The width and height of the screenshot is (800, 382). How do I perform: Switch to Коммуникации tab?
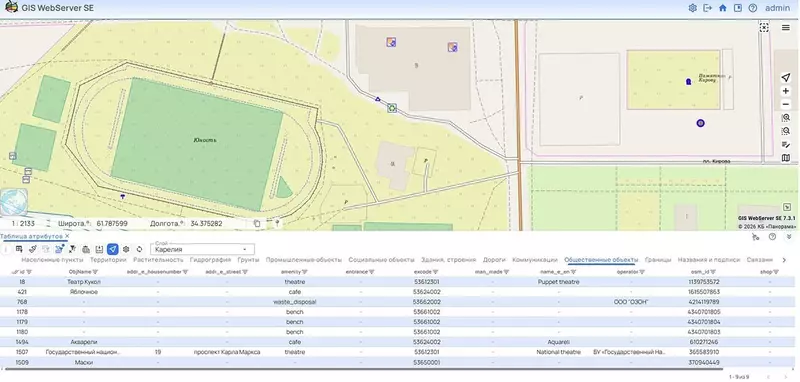click(x=535, y=260)
